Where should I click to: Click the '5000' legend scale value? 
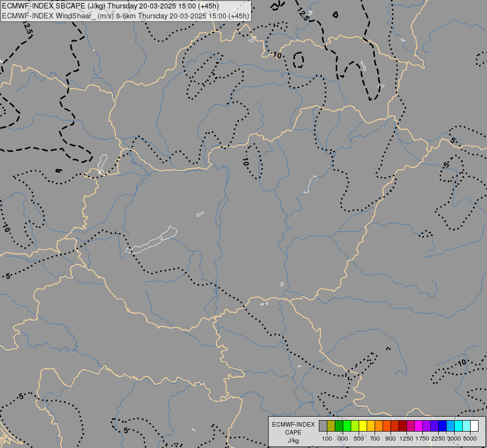(x=470, y=439)
